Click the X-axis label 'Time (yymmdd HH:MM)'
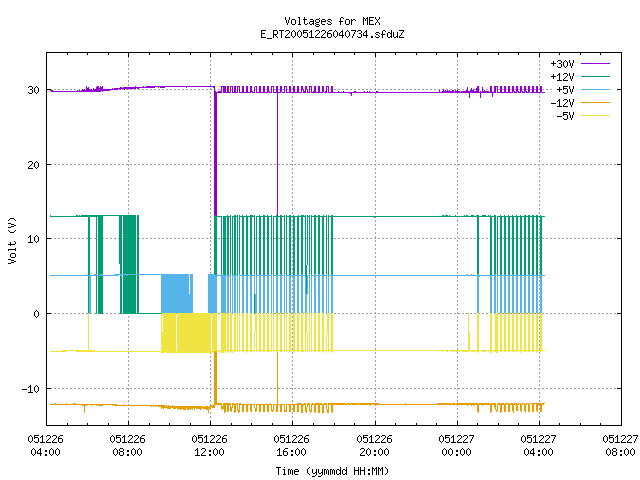This screenshot has width=640, height=480. (x=332, y=471)
